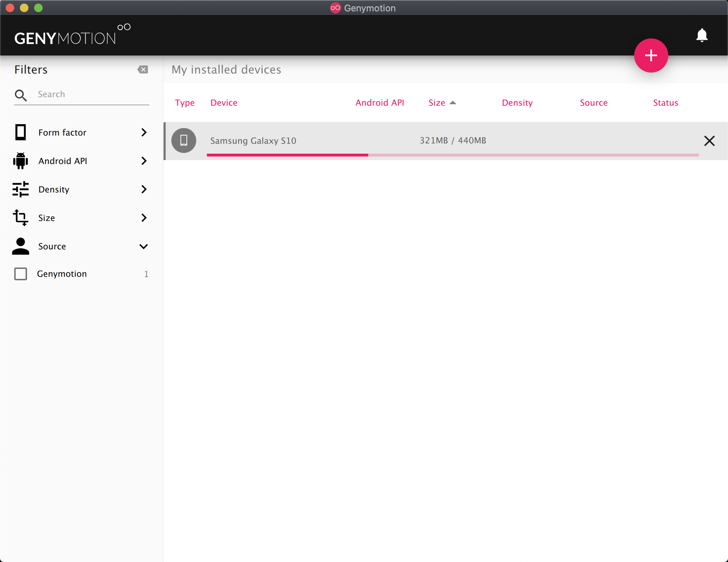Clear all filters with the backspace icon
The height and width of the screenshot is (562, 728).
point(143,69)
